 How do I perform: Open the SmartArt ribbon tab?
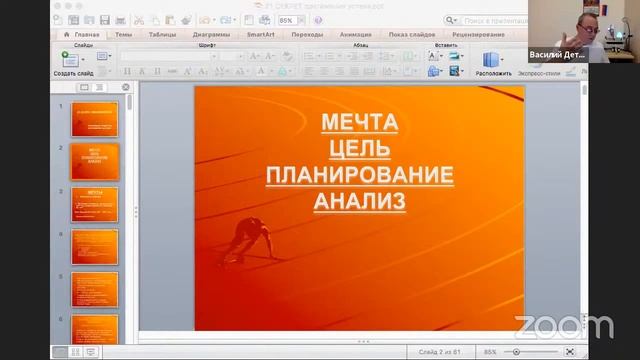pos(260,35)
